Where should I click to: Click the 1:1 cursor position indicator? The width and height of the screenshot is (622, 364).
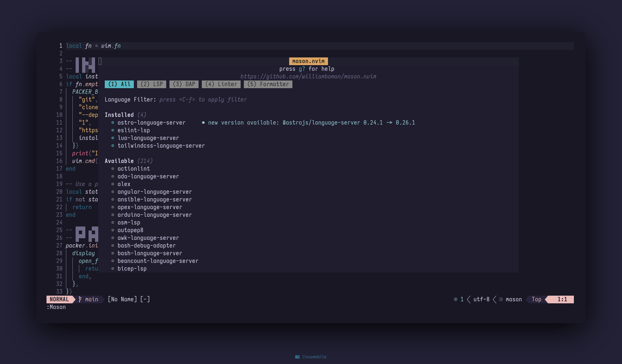[562, 299]
